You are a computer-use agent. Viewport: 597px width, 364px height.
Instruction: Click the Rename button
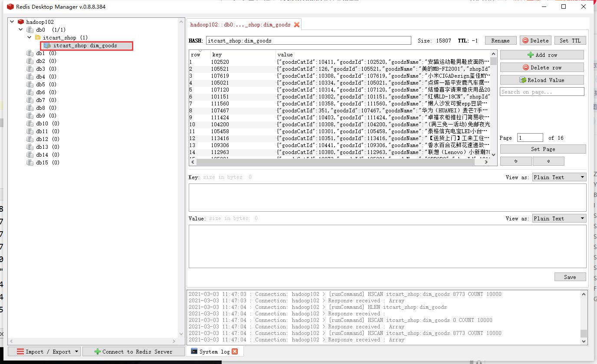pos(501,40)
